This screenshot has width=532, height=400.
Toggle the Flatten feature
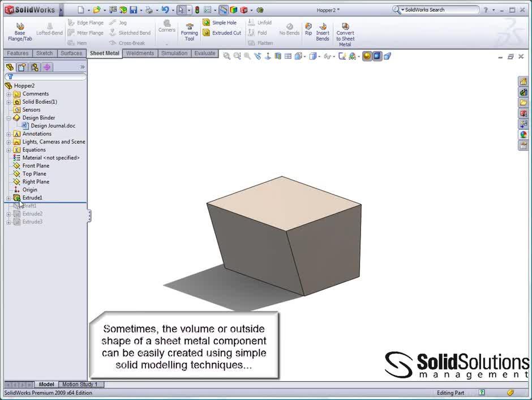coord(262,42)
